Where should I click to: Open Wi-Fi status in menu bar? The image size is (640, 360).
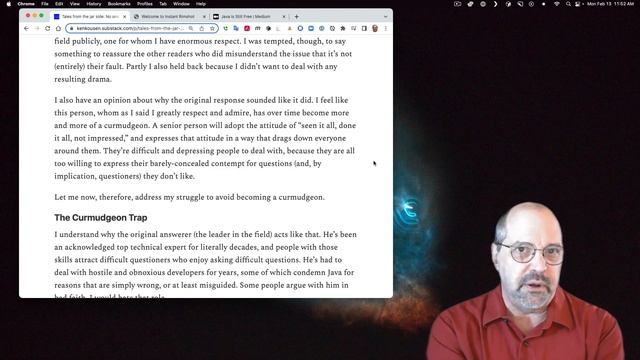[x=557, y=4]
